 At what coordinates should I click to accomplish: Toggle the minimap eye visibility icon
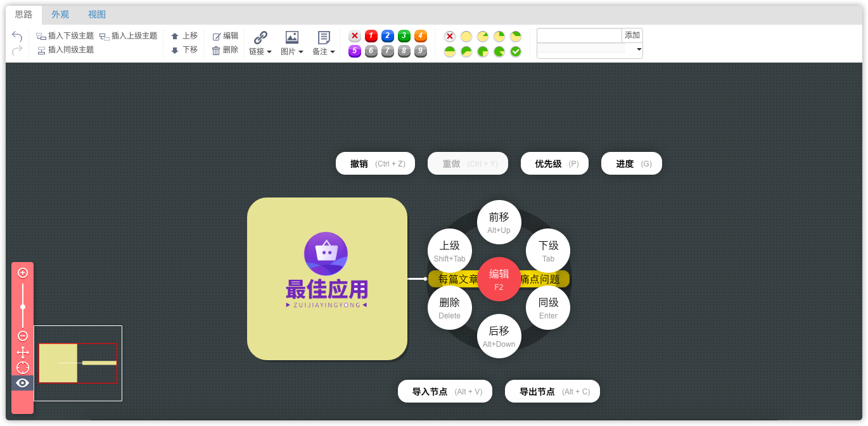pos(22,383)
